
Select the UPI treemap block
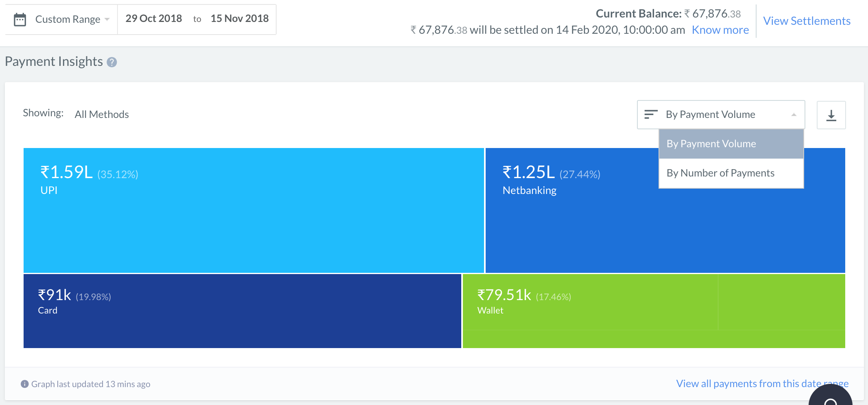[254, 210]
